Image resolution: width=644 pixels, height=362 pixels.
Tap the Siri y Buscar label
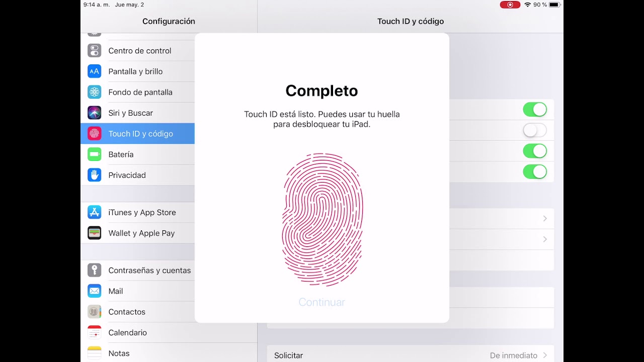coord(131,113)
